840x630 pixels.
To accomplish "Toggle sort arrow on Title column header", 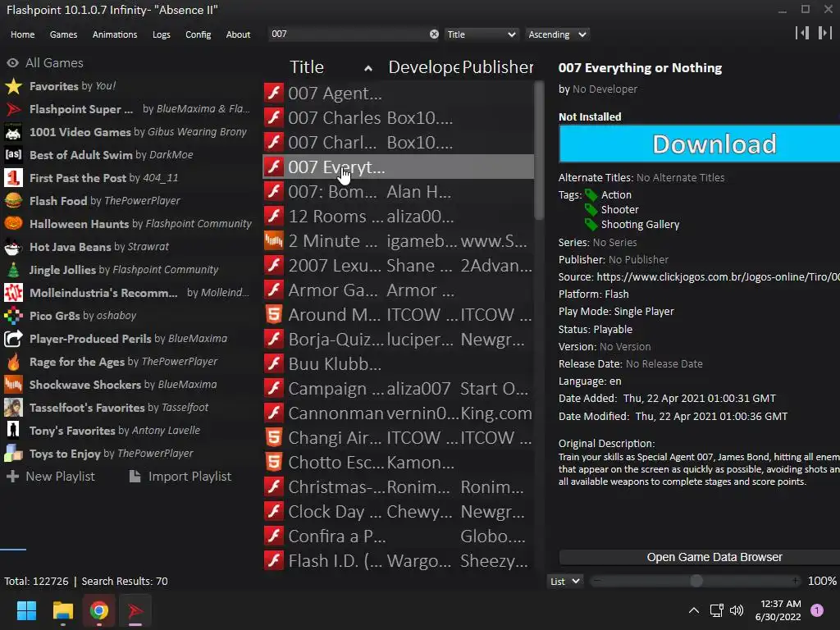I will tap(368, 68).
